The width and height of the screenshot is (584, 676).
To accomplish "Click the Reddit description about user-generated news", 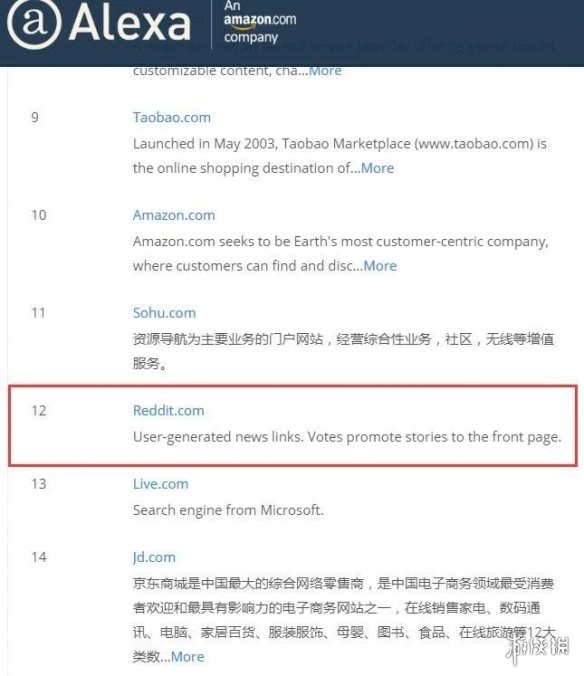I will click(x=347, y=437).
